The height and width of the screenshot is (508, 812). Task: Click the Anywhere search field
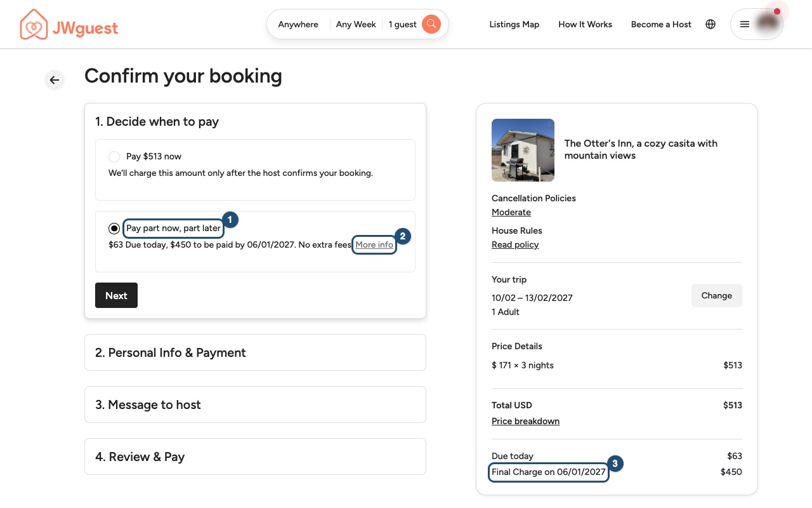(x=298, y=24)
